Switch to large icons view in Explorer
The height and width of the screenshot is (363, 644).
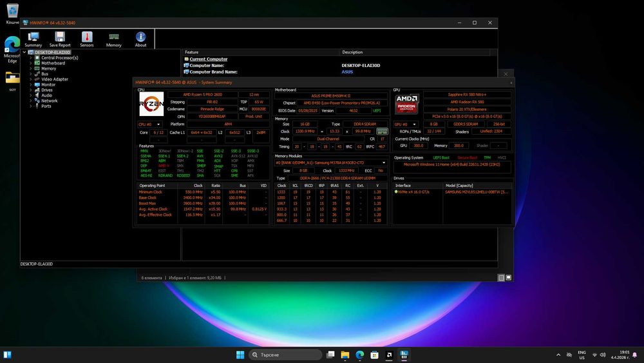tap(509, 278)
